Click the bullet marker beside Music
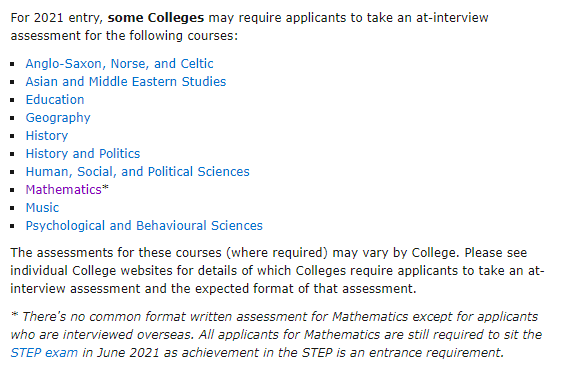Viewport: 579px width, 371px height. (13, 208)
